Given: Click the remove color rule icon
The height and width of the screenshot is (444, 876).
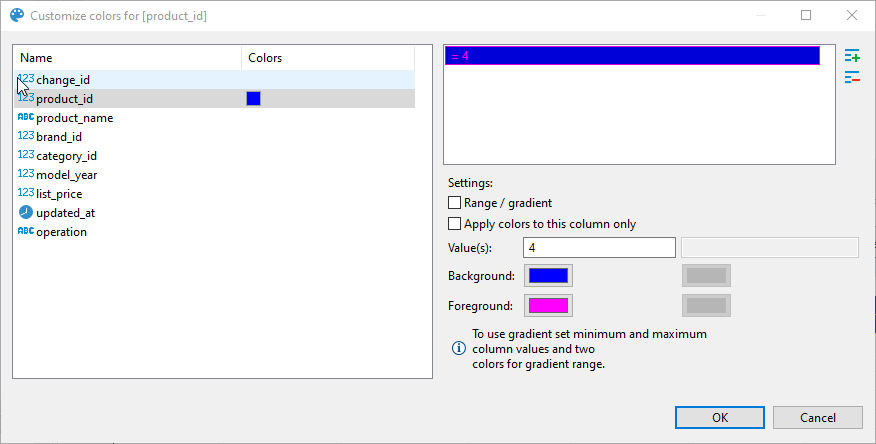Looking at the screenshot, I should [852, 78].
